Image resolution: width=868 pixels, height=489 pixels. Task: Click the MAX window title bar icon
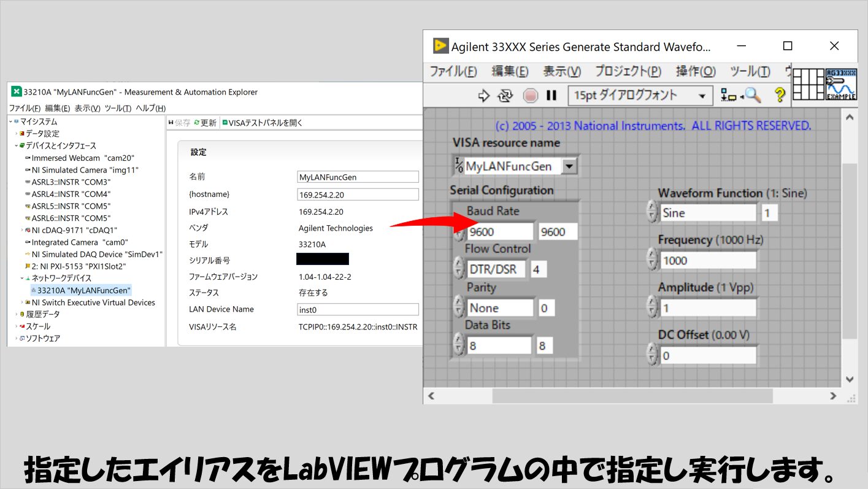point(16,92)
